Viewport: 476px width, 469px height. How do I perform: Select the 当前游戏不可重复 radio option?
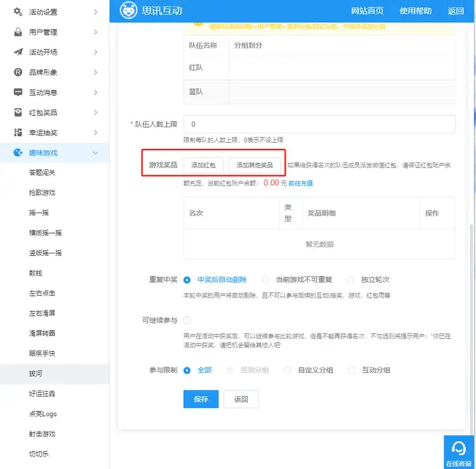pyautogui.click(x=265, y=280)
